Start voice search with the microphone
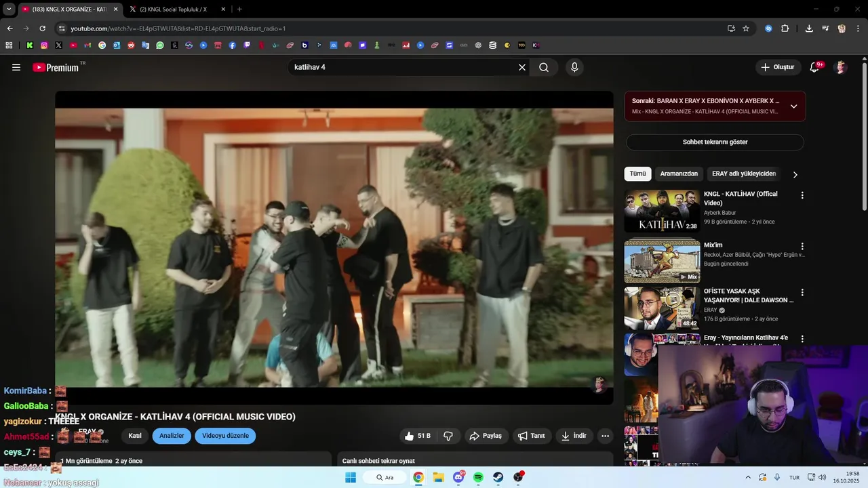The height and width of the screenshot is (488, 868). click(574, 67)
